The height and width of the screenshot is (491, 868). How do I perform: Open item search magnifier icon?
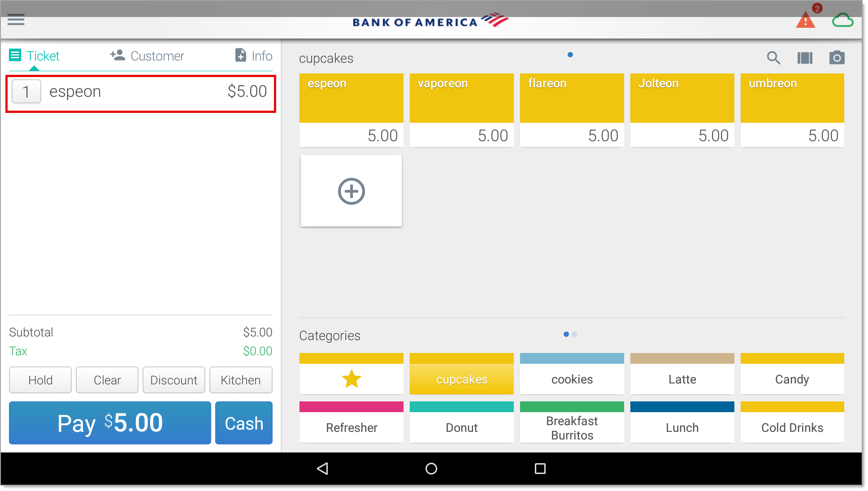pyautogui.click(x=773, y=58)
